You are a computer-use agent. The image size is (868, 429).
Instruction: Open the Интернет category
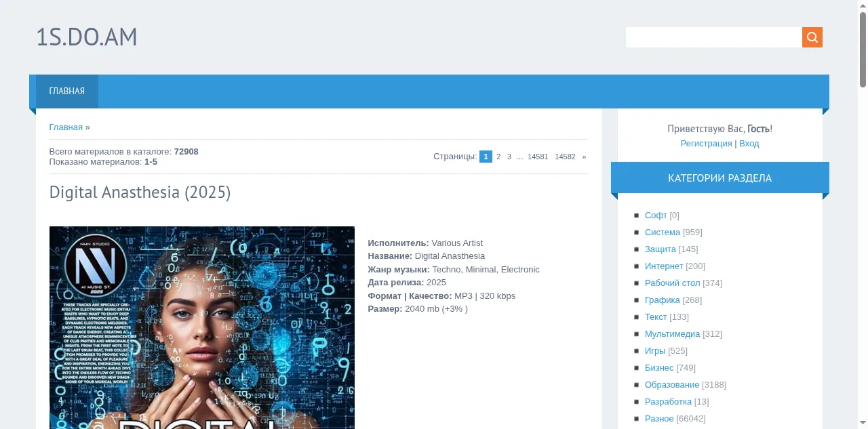(x=664, y=266)
